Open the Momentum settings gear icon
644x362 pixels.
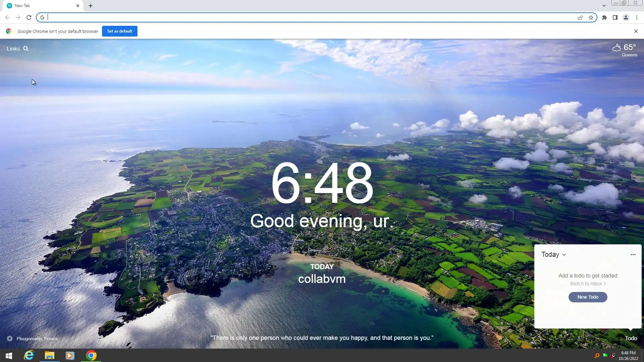point(10,339)
